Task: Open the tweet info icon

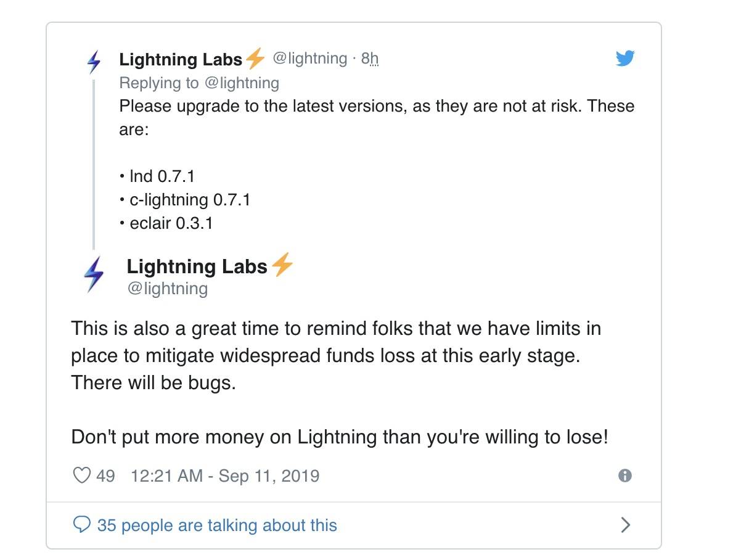Action: 625,476
